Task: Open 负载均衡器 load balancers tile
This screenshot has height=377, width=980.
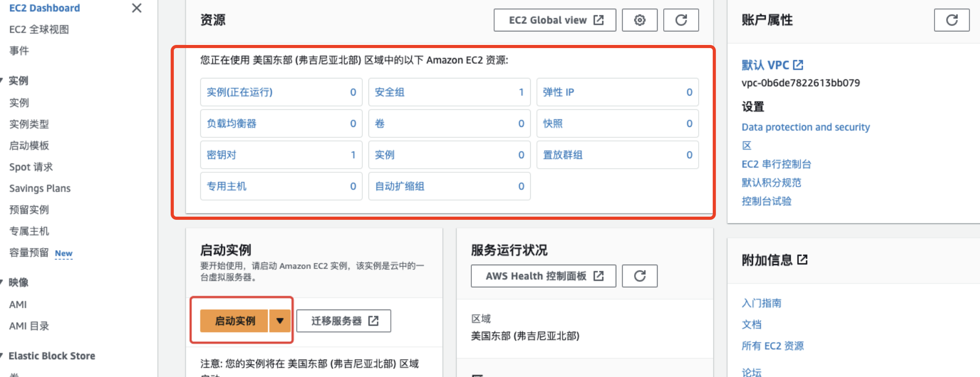Action: pyautogui.click(x=281, y=123)
